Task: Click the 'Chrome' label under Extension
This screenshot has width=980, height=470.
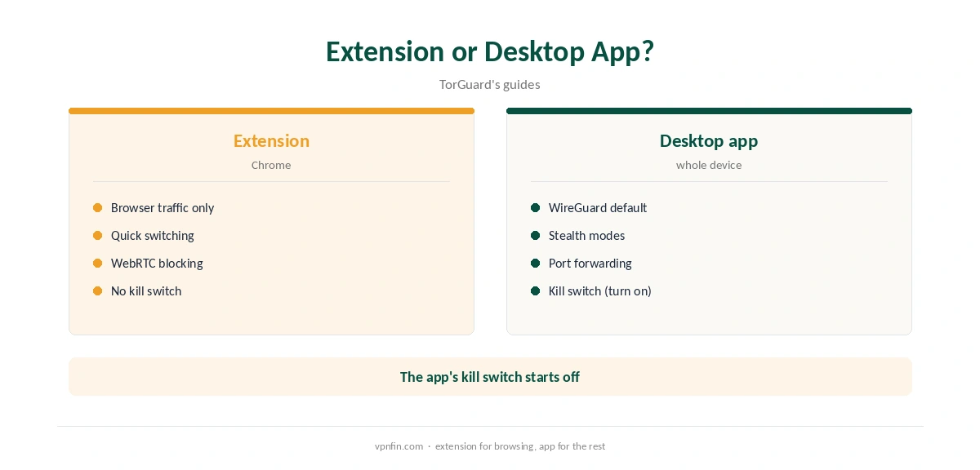Action: point(271,165)
